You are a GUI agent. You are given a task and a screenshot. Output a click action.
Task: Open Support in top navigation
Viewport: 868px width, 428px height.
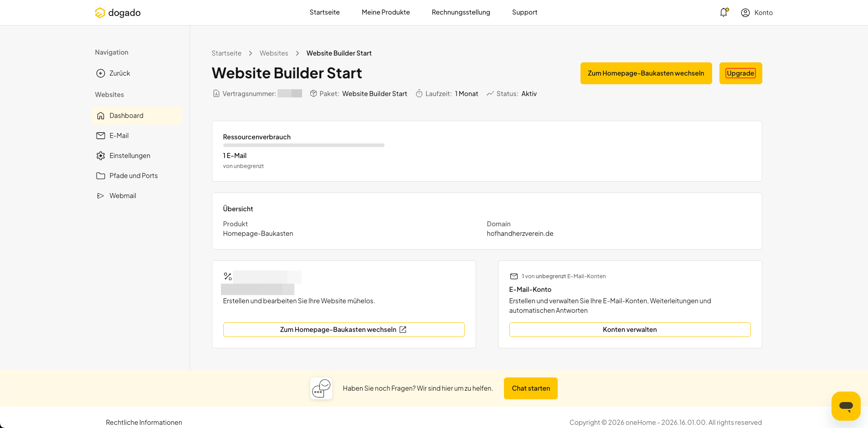click(525, 12)
